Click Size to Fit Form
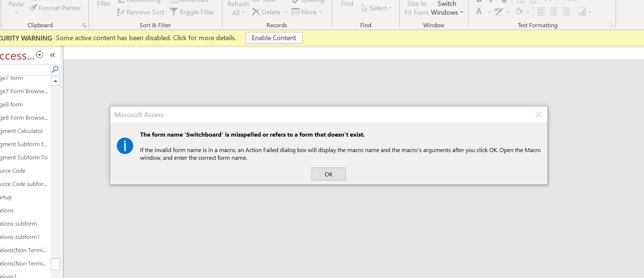This screenshot has width=644, height=278. pyautogui.click(x=417, y=8)
